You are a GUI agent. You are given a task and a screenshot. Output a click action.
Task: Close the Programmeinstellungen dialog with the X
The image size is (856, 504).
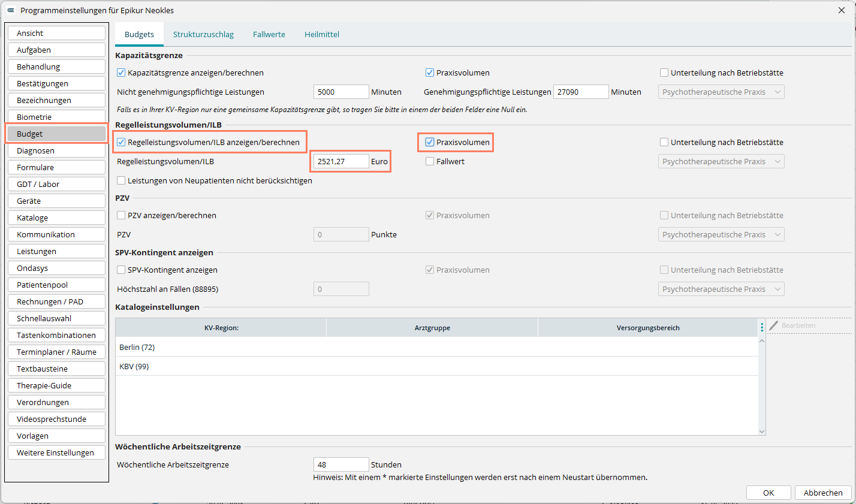point(842,10)
